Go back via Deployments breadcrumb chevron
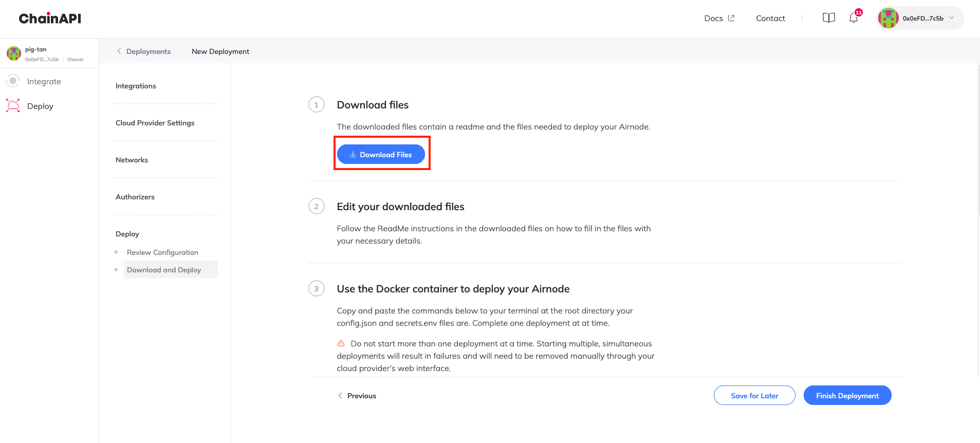This screenshot has height=443, width=980. [x=119, y=51]
